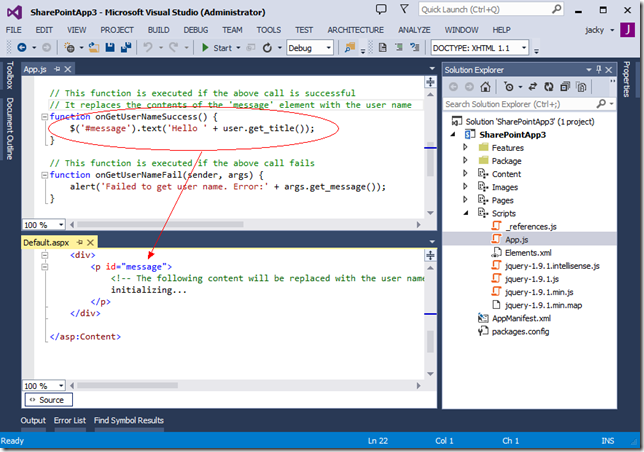Collapse the p id message outline

44,267
